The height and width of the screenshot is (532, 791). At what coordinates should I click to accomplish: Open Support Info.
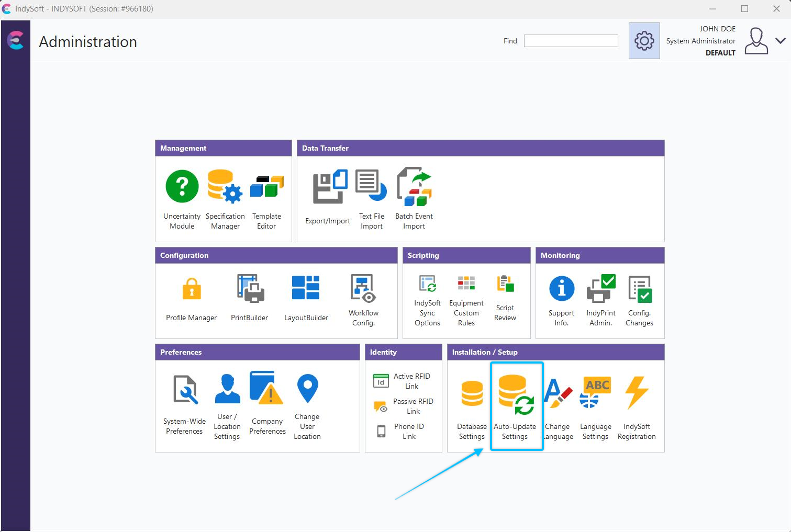pos(561,289)
